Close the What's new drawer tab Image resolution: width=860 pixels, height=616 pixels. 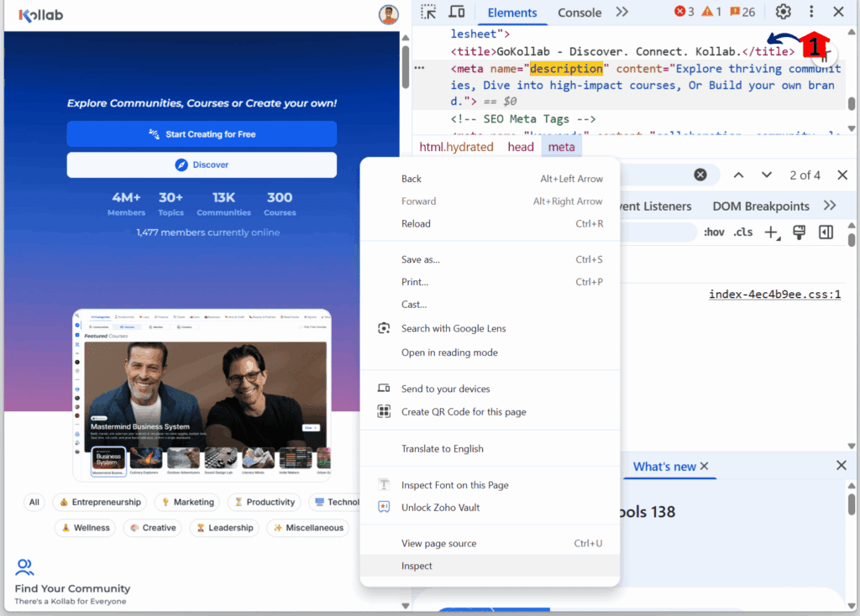point(705,466)
